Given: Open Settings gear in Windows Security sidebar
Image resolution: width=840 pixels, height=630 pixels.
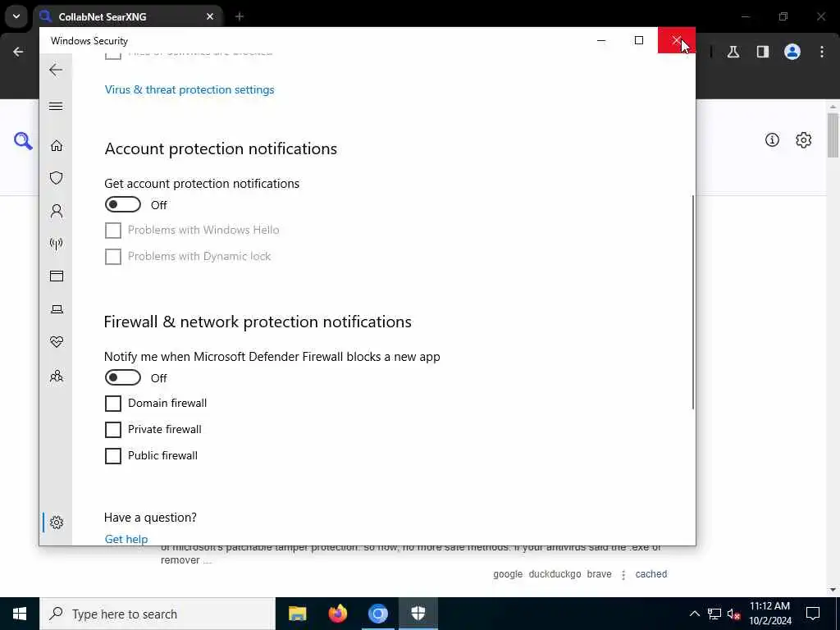Looking at the screenshot, I should click(57, 523).
